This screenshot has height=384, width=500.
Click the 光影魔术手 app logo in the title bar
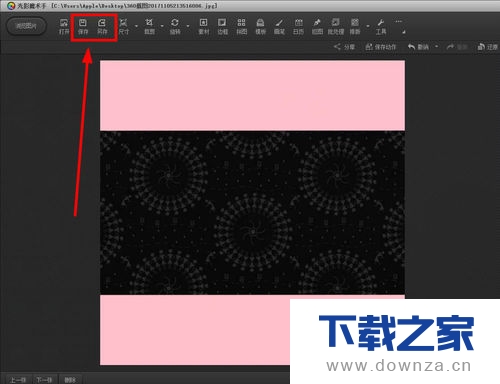point(11,6)
